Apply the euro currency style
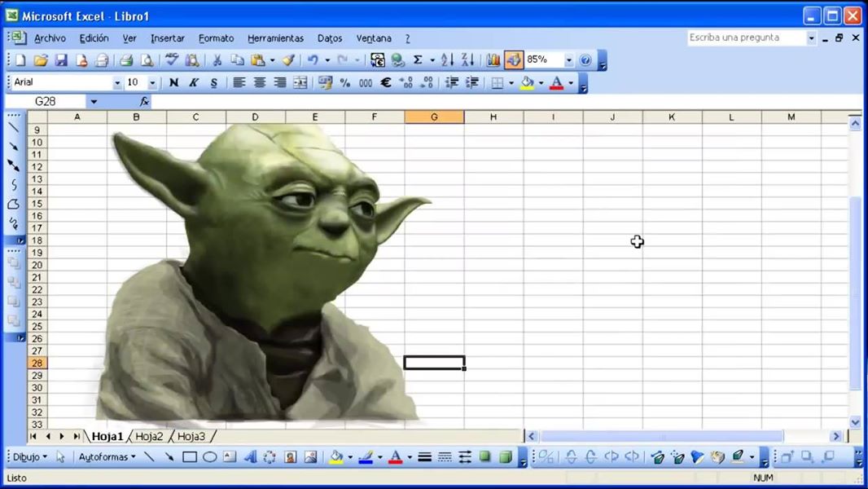Screen dimensions: 868x489 [x=386, y=83]
